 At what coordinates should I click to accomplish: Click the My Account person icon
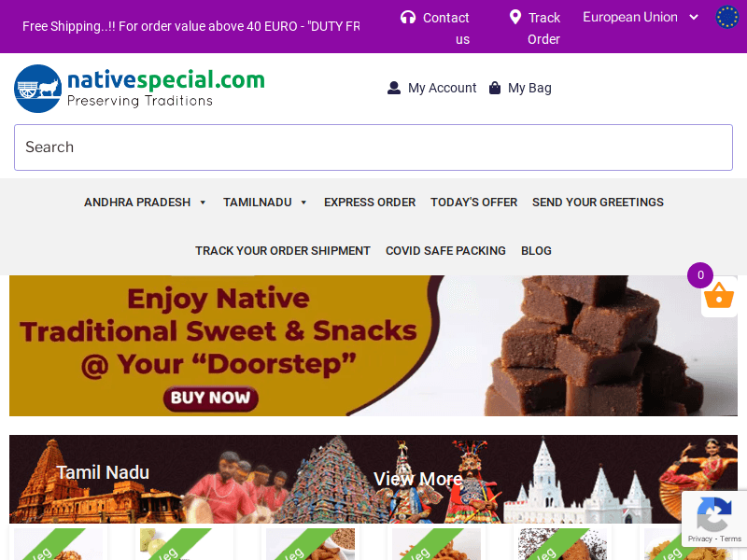tap(394, 88)
